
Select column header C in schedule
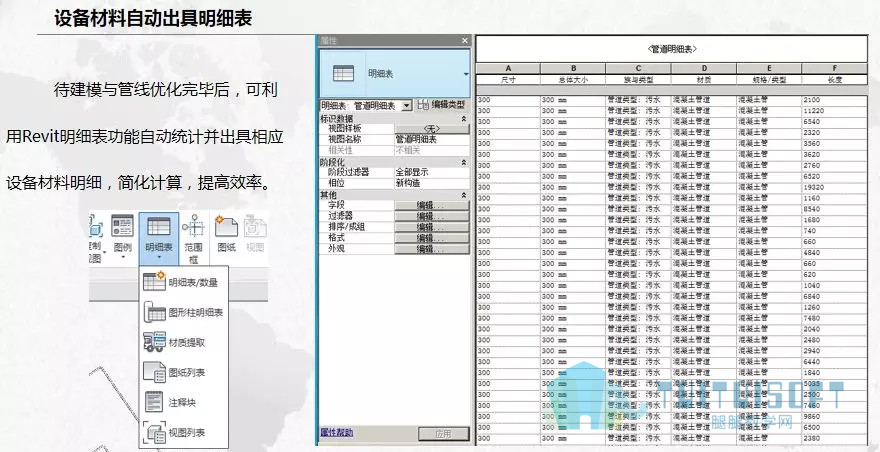tap(638, 69)
